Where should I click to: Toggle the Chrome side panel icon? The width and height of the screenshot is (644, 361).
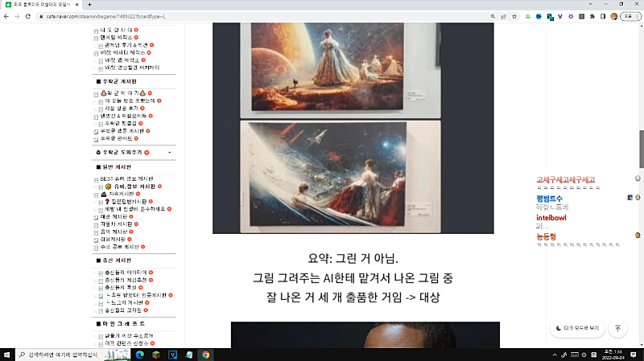click(x=603, y=16)
